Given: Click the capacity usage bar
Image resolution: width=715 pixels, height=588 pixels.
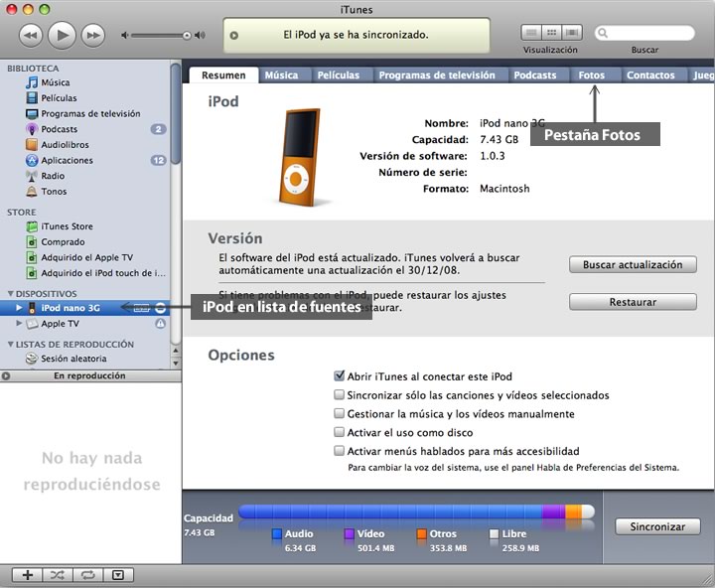Looking at the screenshot, I should click(x=416, y=512).
